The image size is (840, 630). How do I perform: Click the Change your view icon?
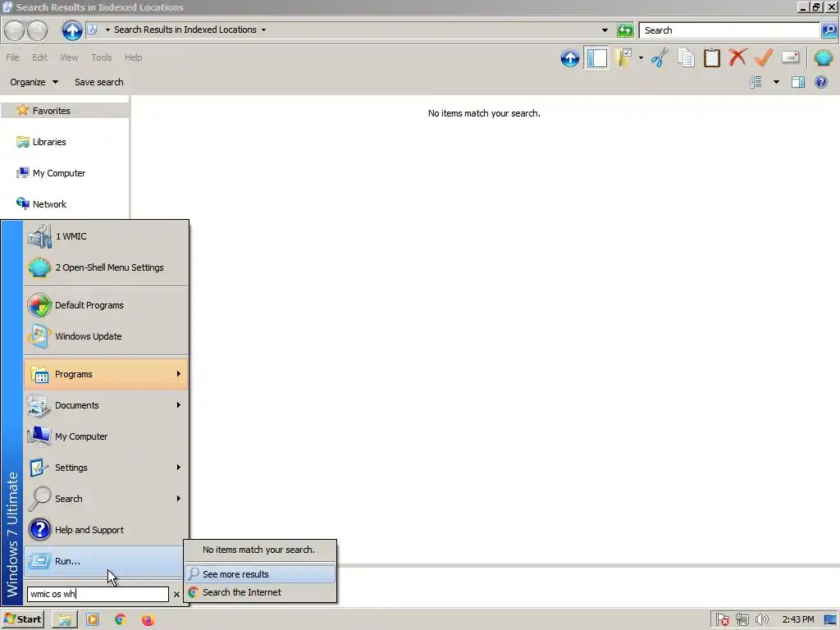click(x=756, y=82)
